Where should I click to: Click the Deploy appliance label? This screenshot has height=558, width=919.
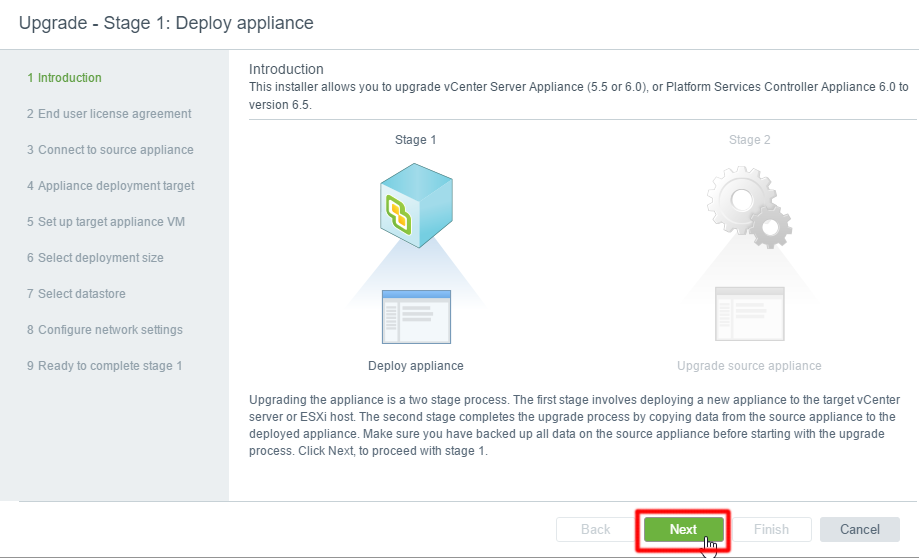416,366
